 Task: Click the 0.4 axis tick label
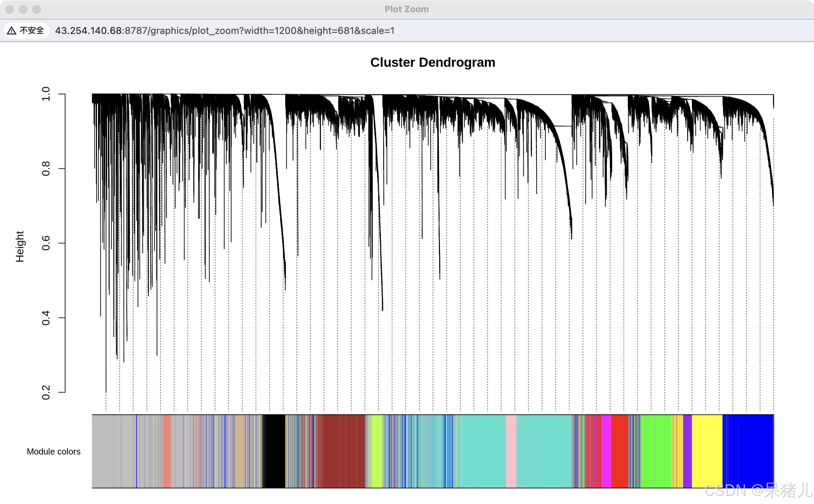46,318
